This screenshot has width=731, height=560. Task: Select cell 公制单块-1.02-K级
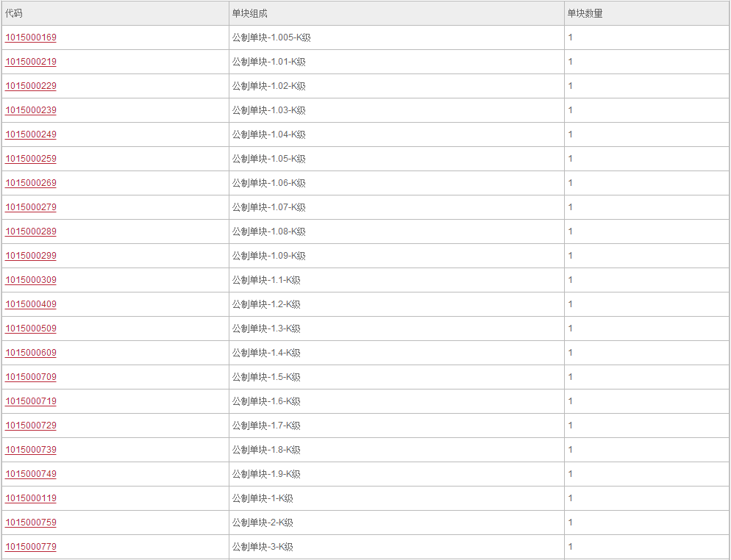(x=396, y=86)
